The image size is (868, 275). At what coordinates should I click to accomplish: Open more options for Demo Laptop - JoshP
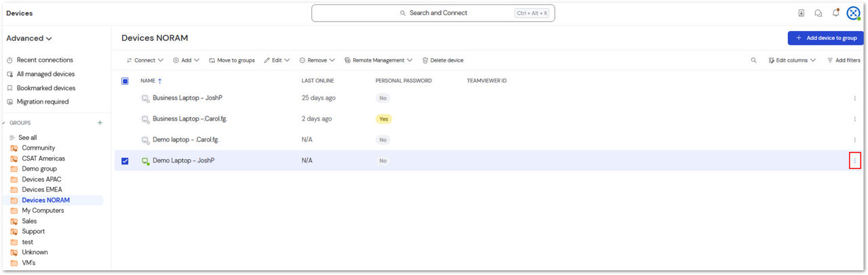(x=854, y=161)
